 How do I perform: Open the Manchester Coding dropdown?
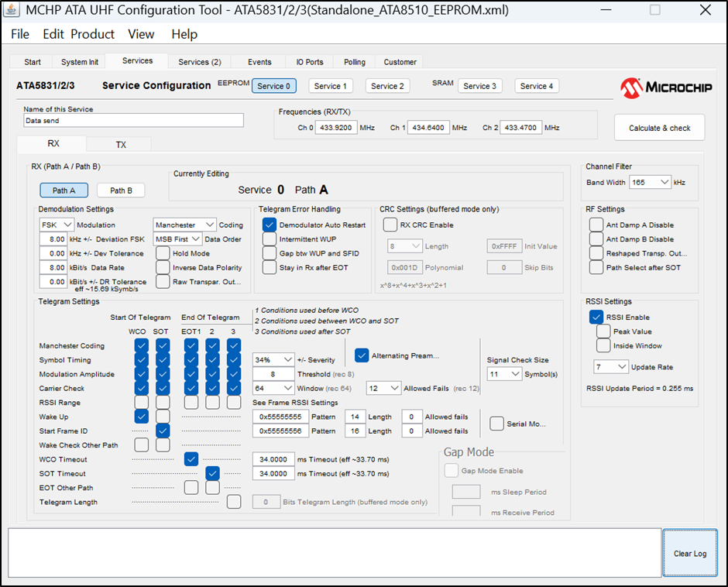(x=184, y=225)
